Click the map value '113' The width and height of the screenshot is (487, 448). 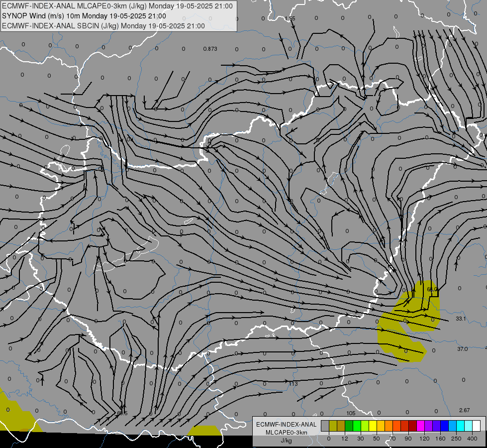click(293, 384)
